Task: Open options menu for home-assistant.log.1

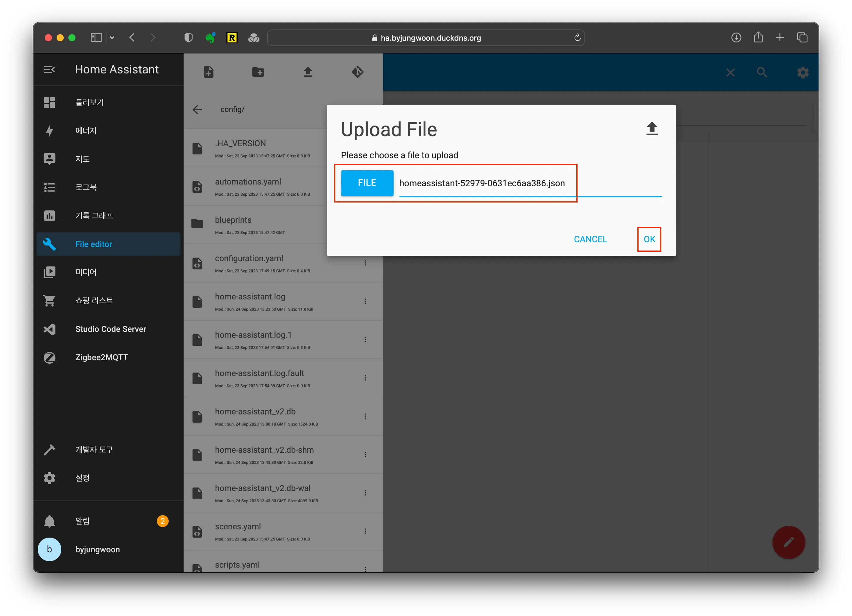Action: coord(365,340)
